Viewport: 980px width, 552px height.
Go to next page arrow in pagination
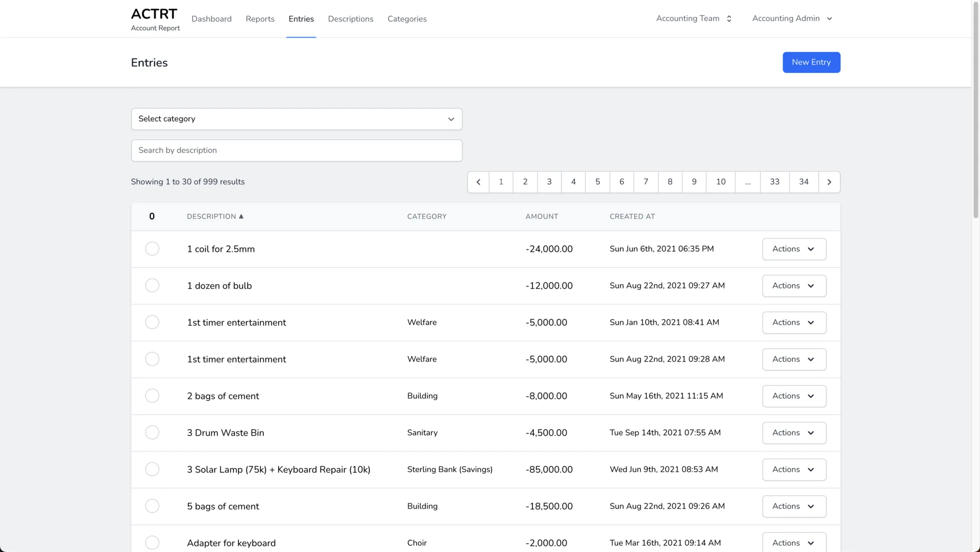coord(829,182)
